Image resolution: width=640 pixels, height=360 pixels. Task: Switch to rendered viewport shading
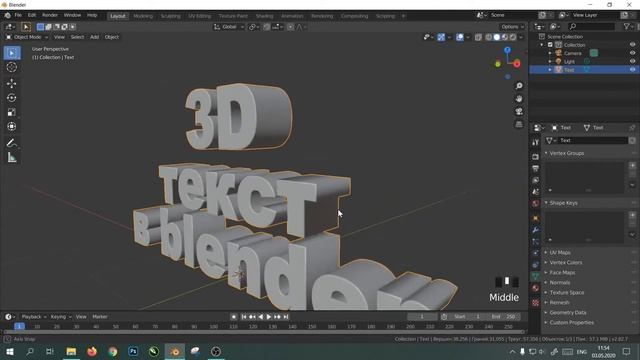click(x=513, y=37)
